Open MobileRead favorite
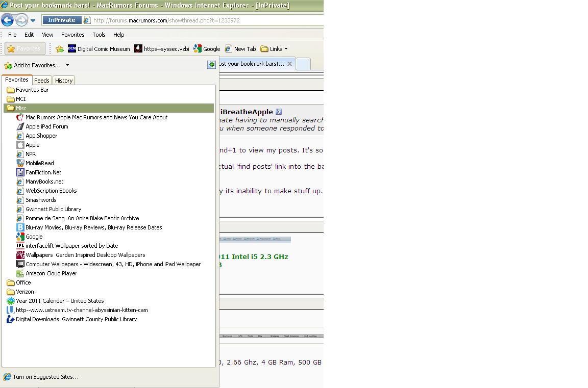The width and height of the screenshot is (588, 388). click(35, 163)
